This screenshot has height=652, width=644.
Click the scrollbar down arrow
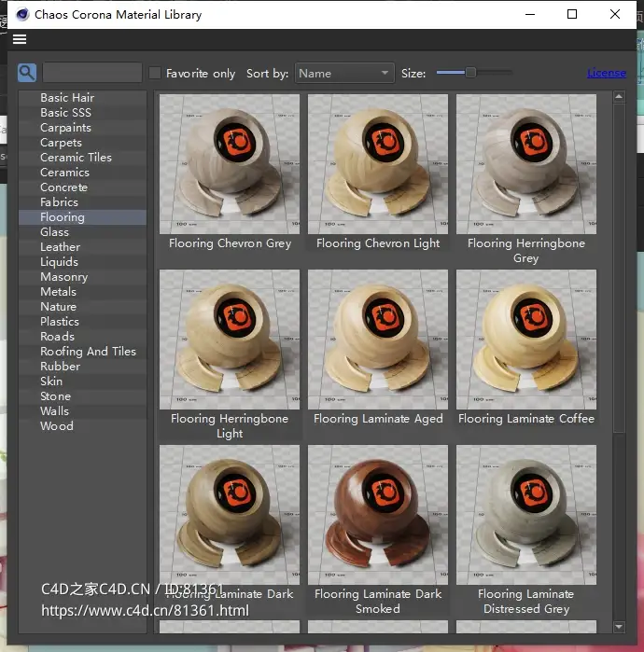[619, 627]
